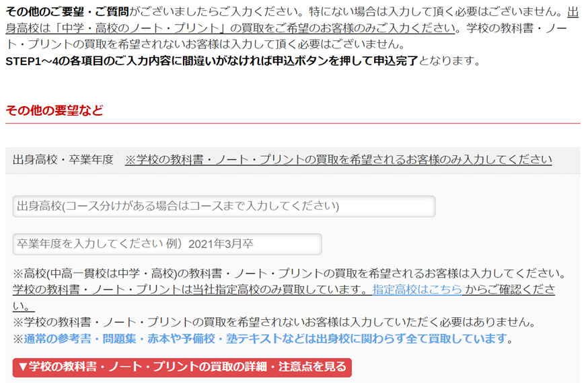Open the 指定高校はこちら link
This screenshot has height=383, width=588.
[x=417, y=290]
